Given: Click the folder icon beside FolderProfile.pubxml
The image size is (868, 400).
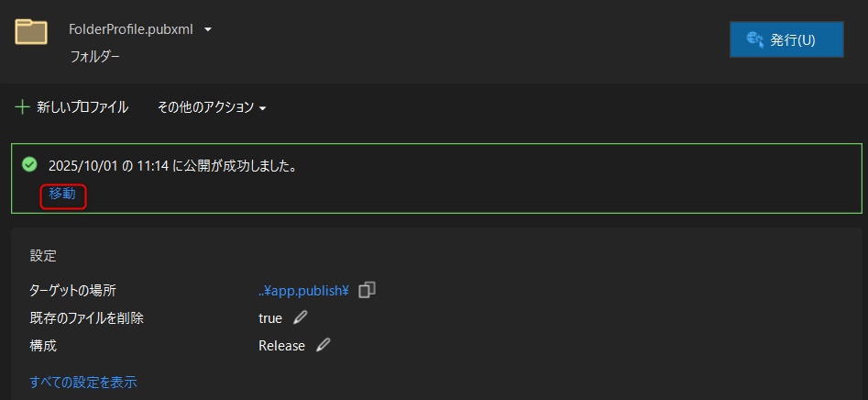Looking at the screenshot, I should click(31, 32).
